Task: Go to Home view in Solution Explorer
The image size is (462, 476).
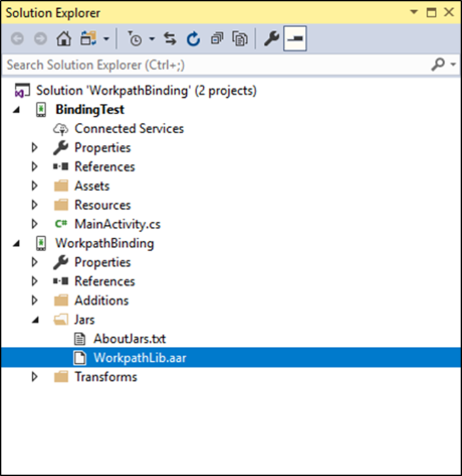Action: (64, 39)
